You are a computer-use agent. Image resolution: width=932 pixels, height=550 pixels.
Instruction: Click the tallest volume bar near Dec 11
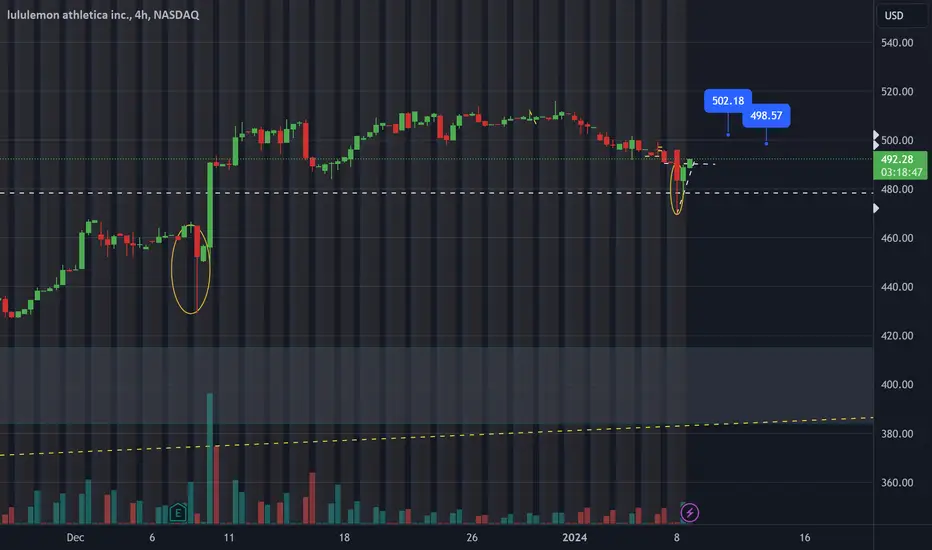click(210, 458)
